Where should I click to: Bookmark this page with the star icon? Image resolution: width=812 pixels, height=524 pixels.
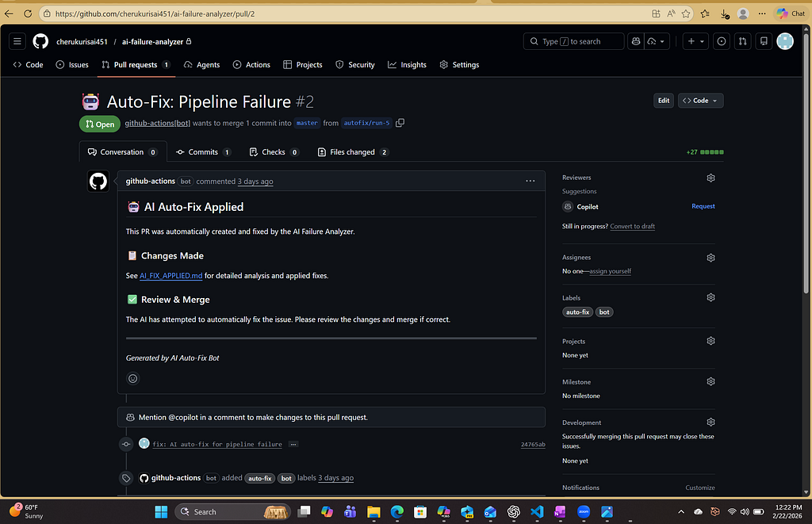pos(686,13)
